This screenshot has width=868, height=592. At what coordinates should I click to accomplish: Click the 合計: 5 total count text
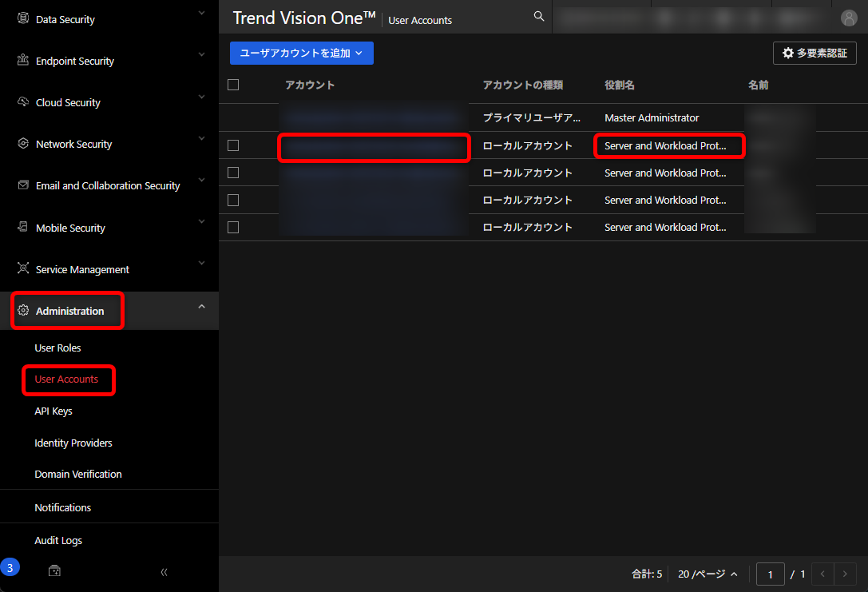click(x=647, y=574)
